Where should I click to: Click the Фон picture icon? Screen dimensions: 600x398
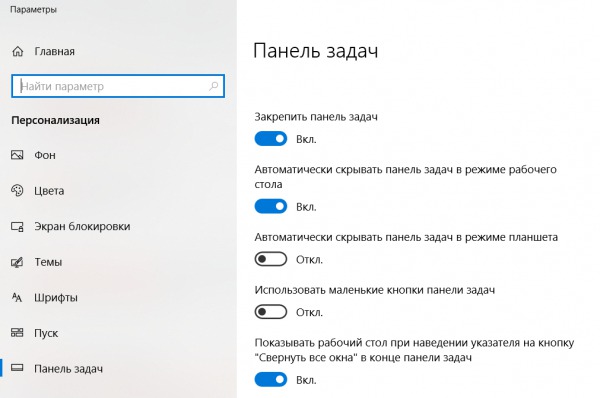(17, 155)
